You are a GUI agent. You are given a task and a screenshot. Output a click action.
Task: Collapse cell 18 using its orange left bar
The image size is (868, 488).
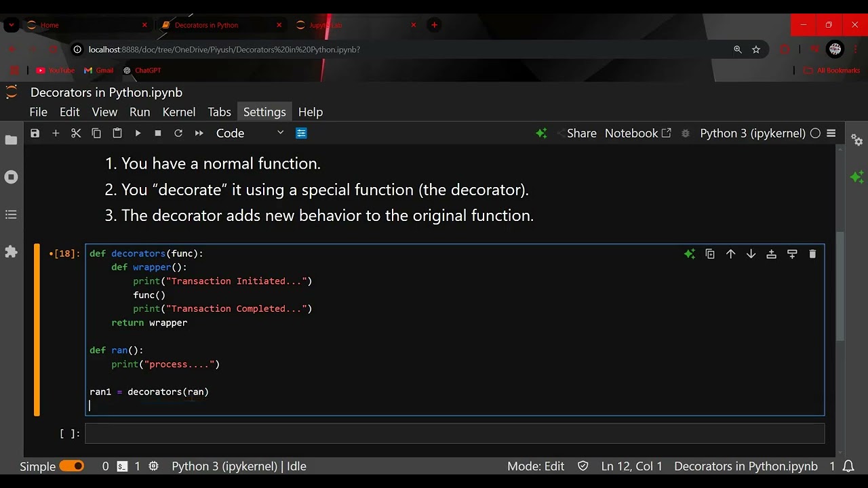[37, 329]
